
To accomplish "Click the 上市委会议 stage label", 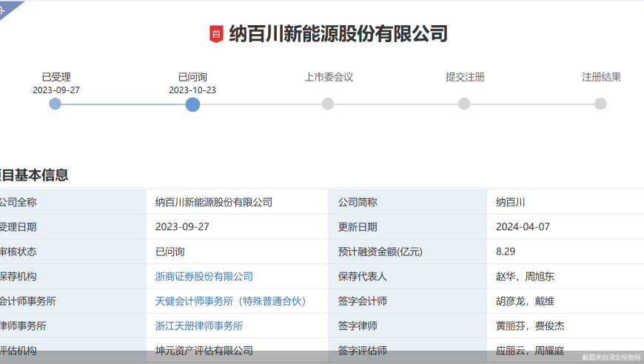I will click(x=329, y=77).
